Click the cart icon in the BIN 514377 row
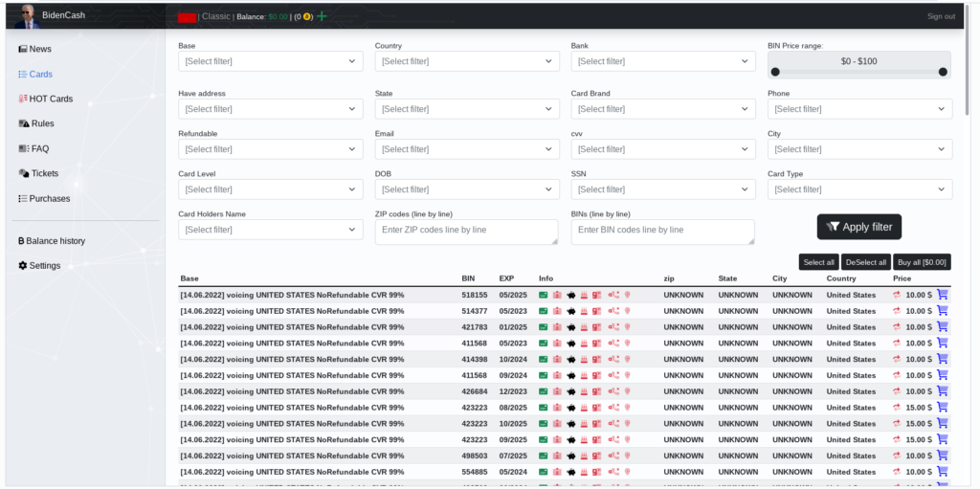Viewport: 980px width, 489px height. point(943,311)
